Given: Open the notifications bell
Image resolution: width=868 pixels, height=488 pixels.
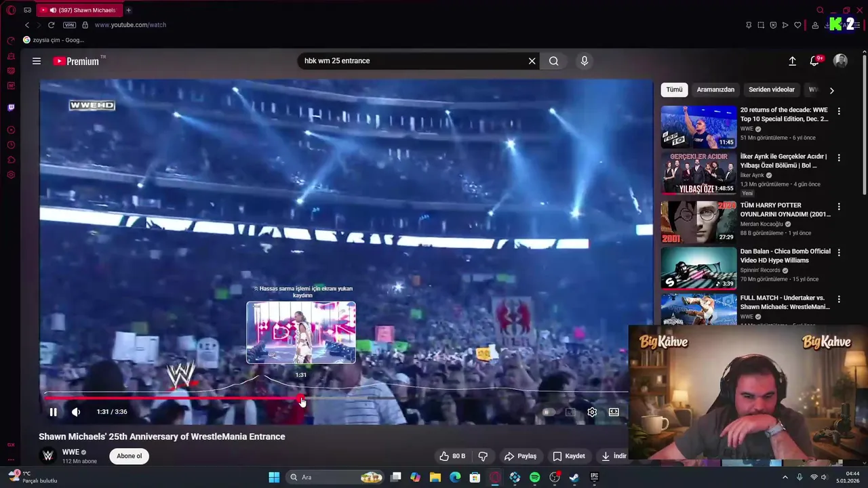Looking at the screenshot, I should [x=814, y=61].
